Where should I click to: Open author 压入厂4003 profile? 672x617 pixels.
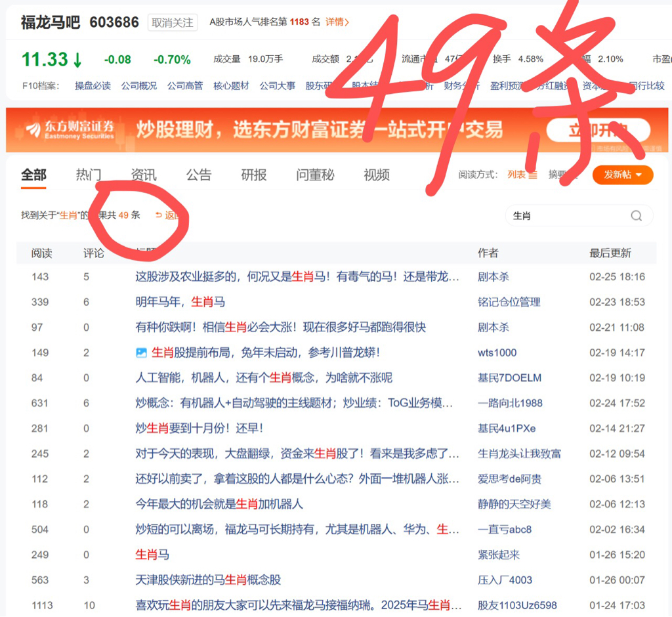point(505,580)
